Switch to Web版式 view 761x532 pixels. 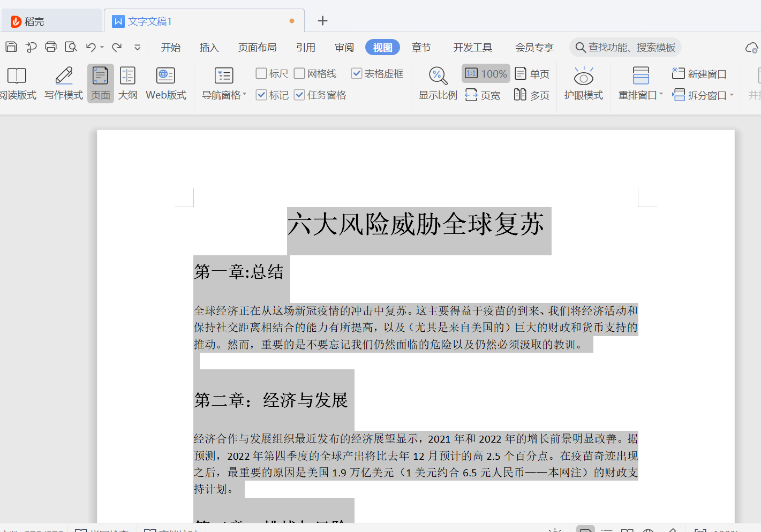[x=166, y=83]
